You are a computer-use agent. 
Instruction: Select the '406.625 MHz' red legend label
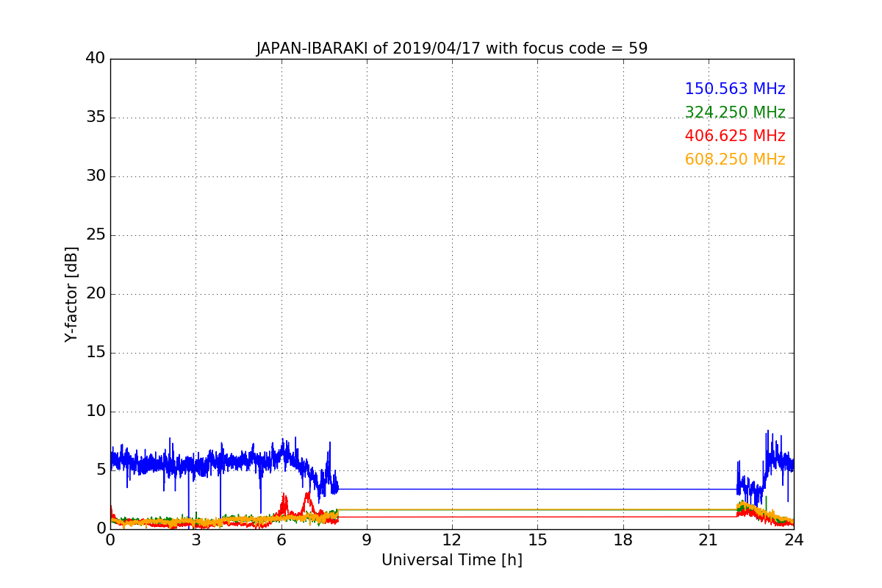pyautogui.click(x=735, y=136)
